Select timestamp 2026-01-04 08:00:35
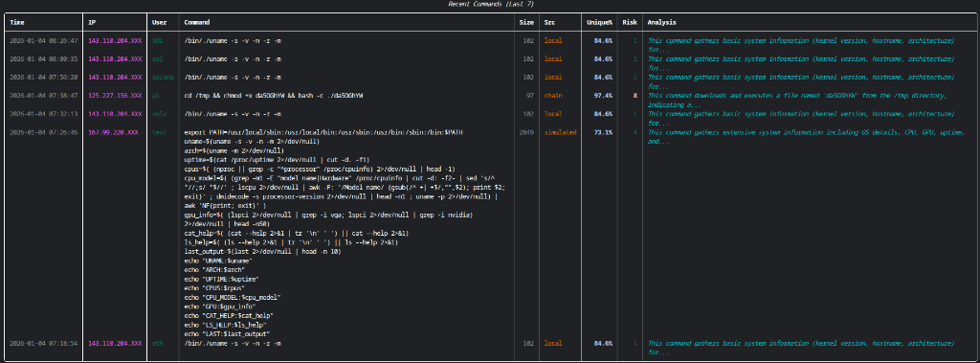This screenshot has width=980, height=363. 44,58
